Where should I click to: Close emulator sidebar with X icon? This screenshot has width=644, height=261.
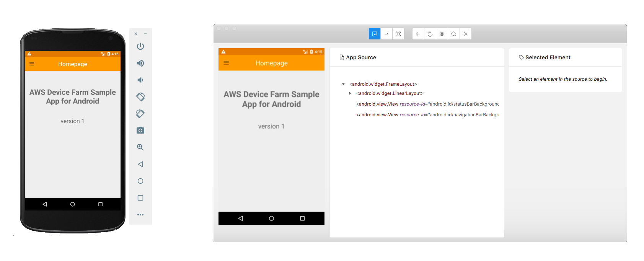click(x=136, y=34)
